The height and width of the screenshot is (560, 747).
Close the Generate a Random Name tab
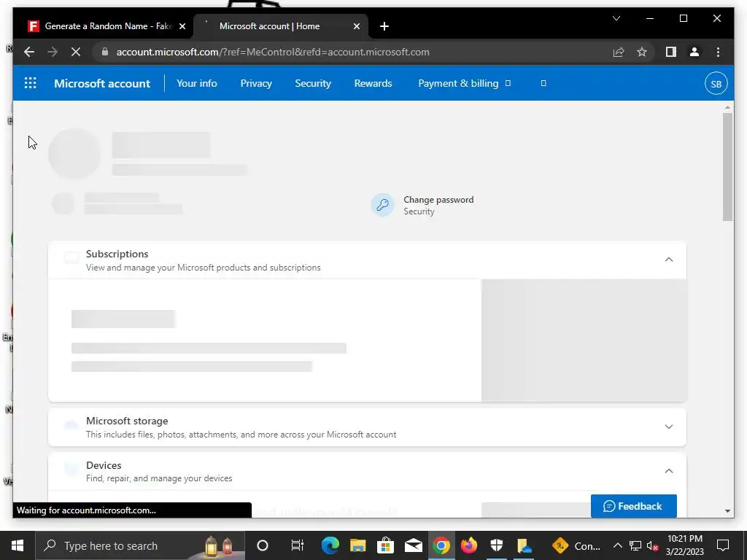coord(182,26)
